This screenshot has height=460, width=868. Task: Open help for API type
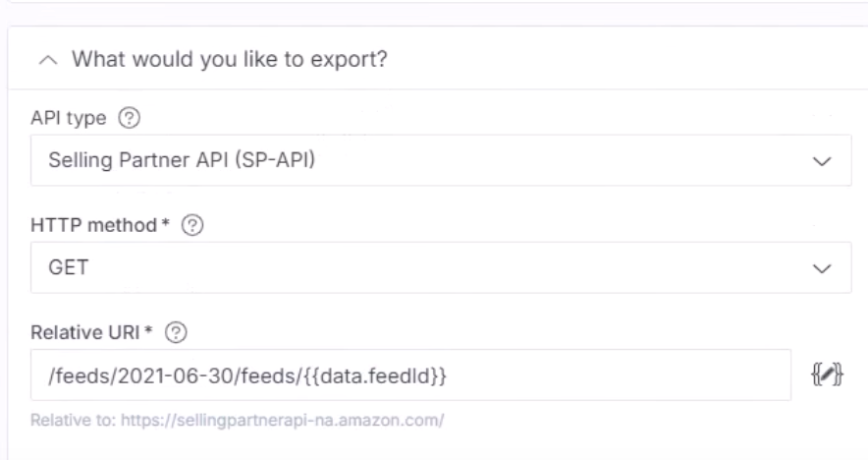(x=129, y=118)
